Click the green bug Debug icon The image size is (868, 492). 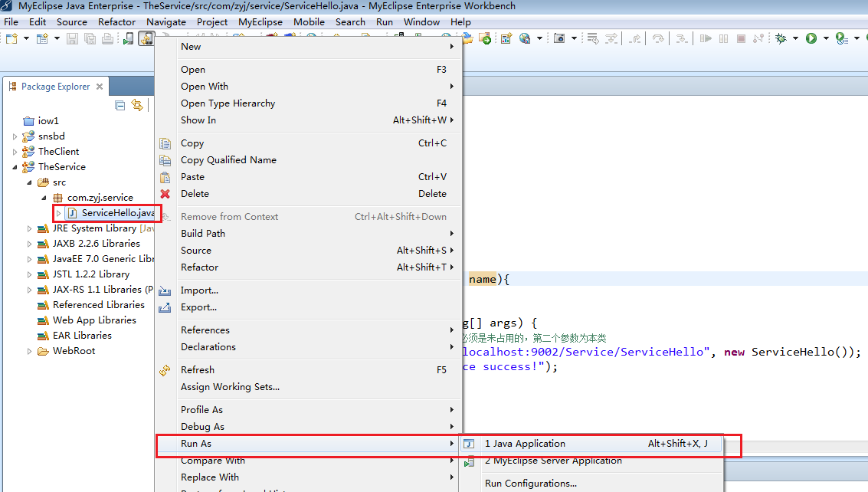tap(781, 38)
